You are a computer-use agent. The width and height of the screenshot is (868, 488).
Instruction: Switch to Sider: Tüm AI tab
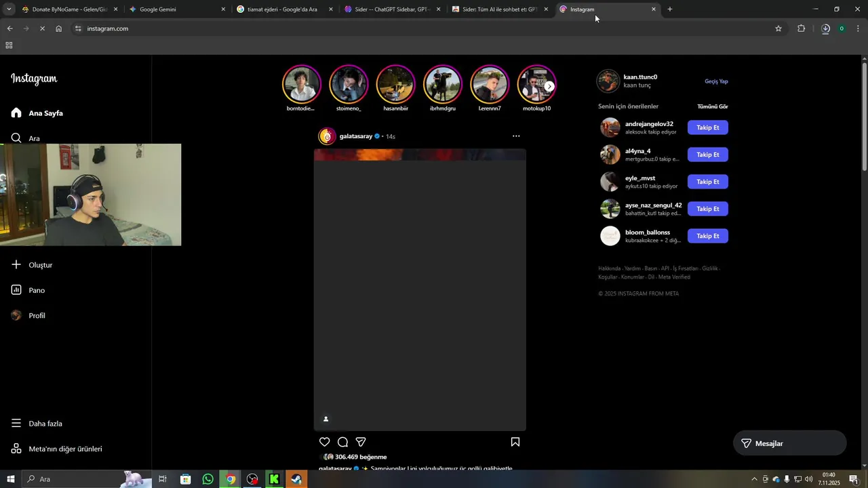(x=500, y=9)
